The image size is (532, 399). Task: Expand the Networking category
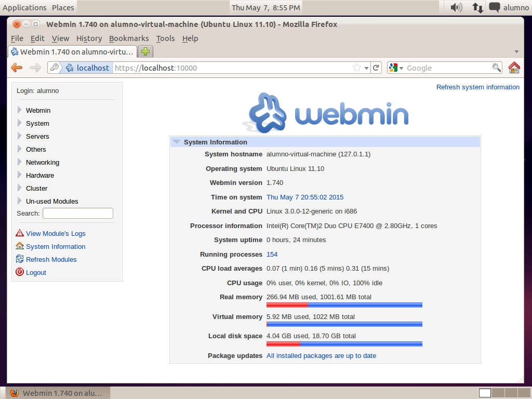pos(19,162)
